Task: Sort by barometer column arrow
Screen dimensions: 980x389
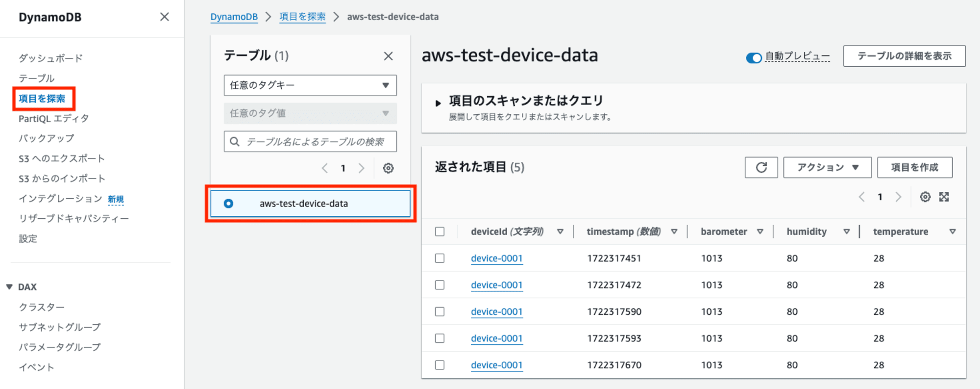Action: coord(760,232)
